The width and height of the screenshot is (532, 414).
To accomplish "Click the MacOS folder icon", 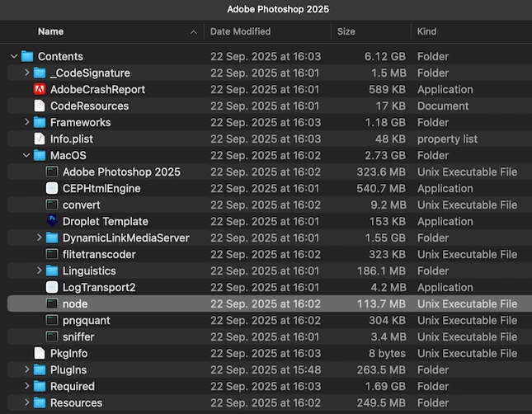I will click(x=40, y=155).
